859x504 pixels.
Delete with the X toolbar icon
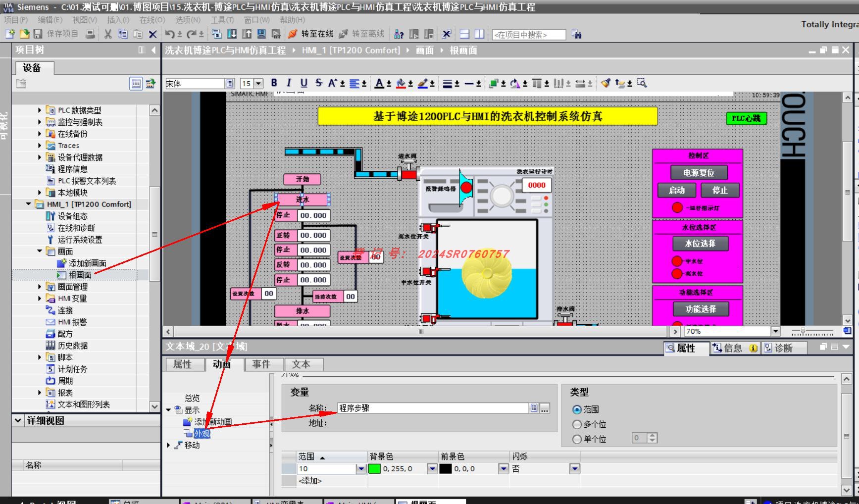pos(152,34)
